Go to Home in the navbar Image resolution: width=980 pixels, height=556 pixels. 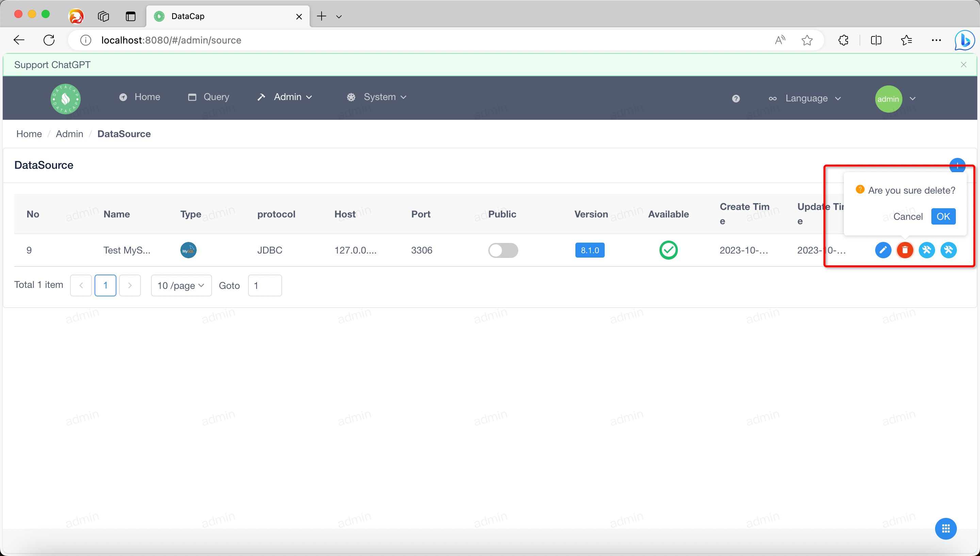(x=140, y=97)
